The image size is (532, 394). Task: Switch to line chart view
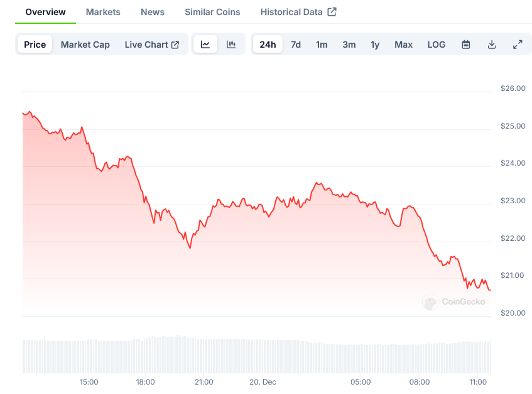205,45
